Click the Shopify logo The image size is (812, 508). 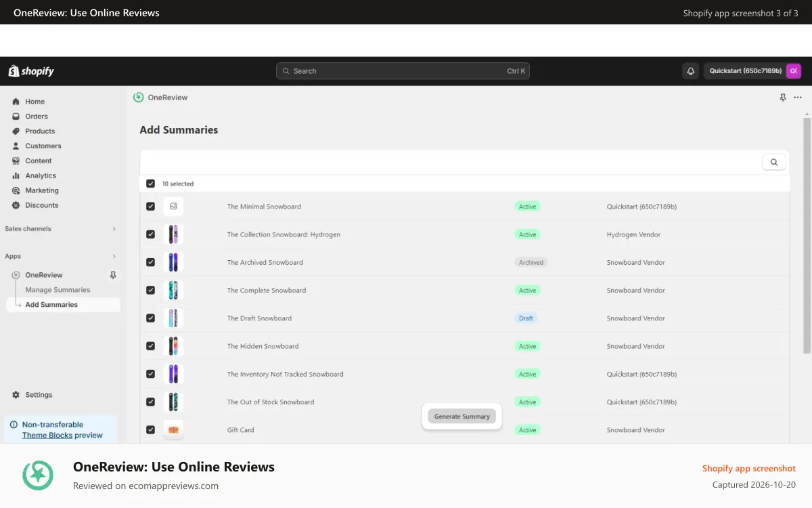point(31,71)
